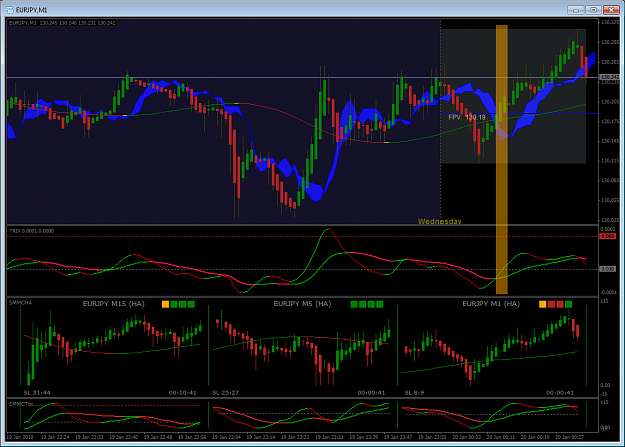Click the orange signal square beside EURJPY M1 (HA)

tap(542, 304)
